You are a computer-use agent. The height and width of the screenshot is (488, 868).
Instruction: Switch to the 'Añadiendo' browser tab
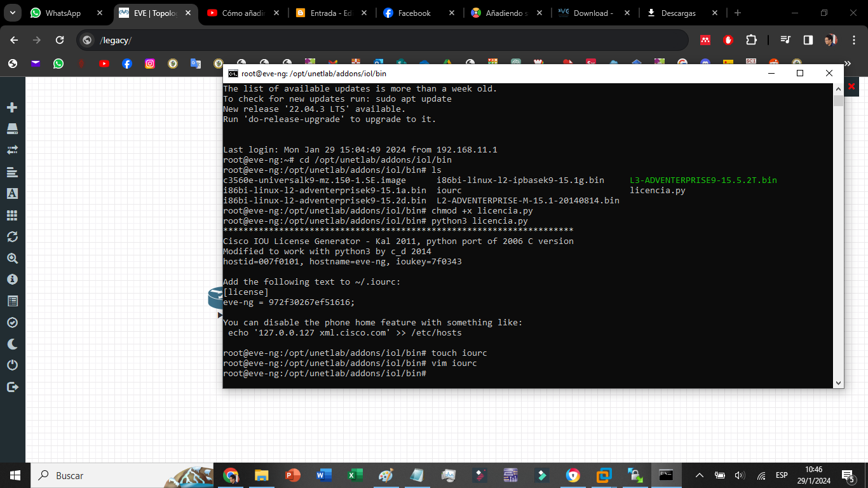point(508,13)
